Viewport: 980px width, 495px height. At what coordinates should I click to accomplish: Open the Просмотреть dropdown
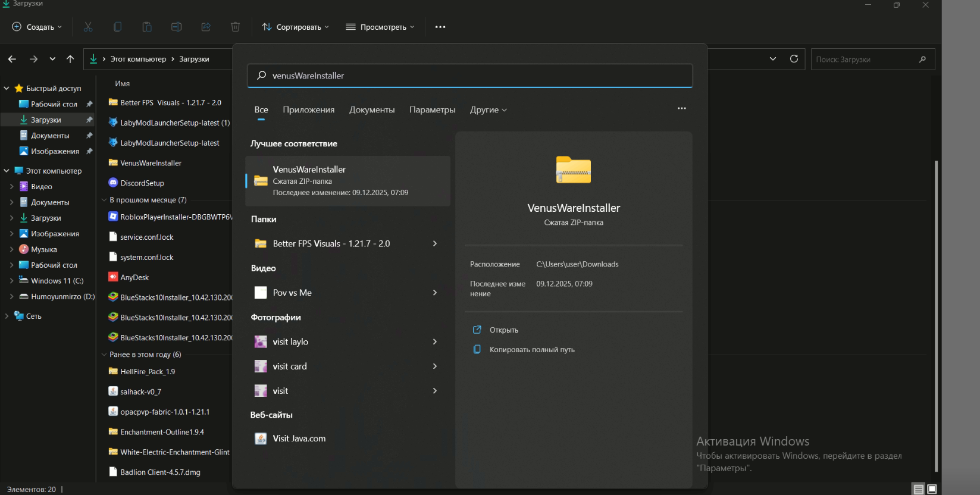(380, 27)
